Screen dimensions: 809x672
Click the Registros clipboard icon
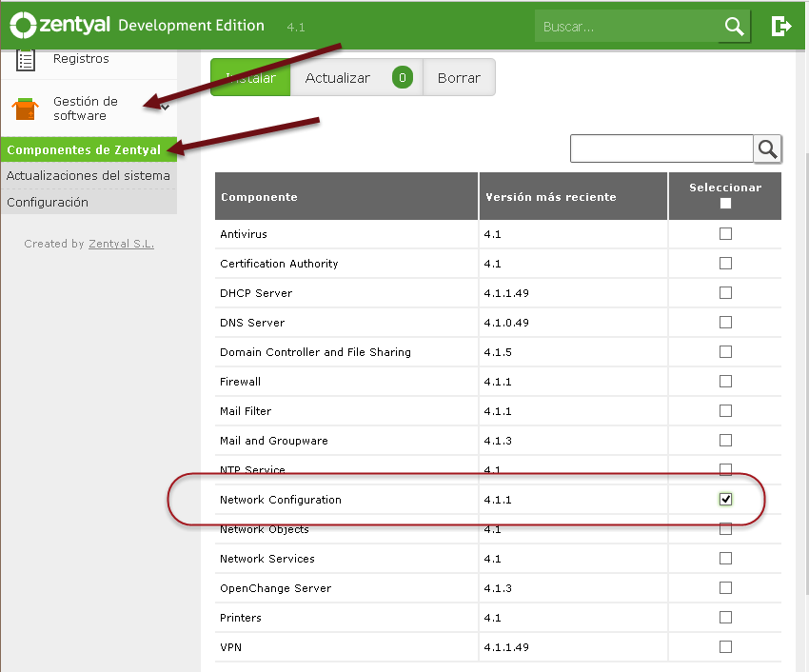point(26,60)
